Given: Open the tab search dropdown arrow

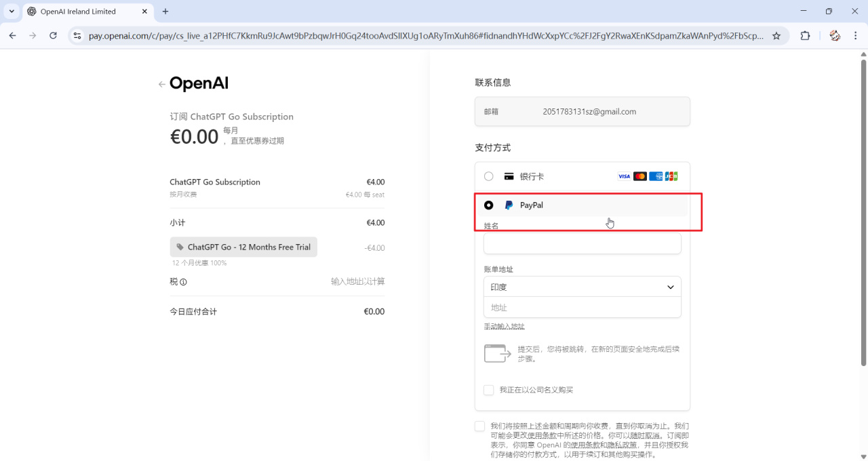Looking at the screenshot, I should pyautogui.click(x=12, y=12).
